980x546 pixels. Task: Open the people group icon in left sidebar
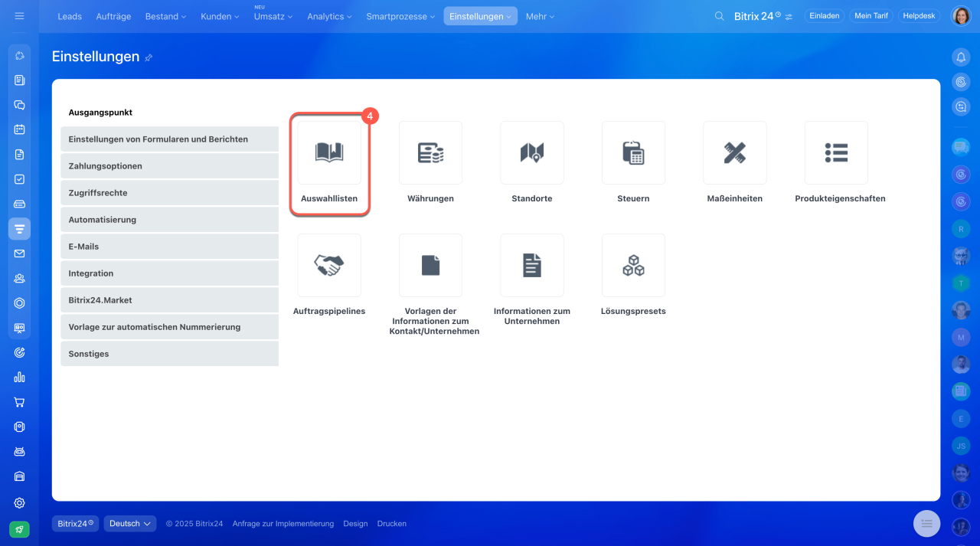pos(20,278)
